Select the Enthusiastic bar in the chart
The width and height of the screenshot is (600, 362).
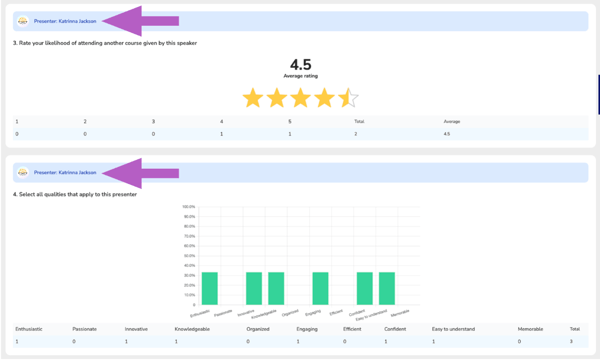[210, 289]
